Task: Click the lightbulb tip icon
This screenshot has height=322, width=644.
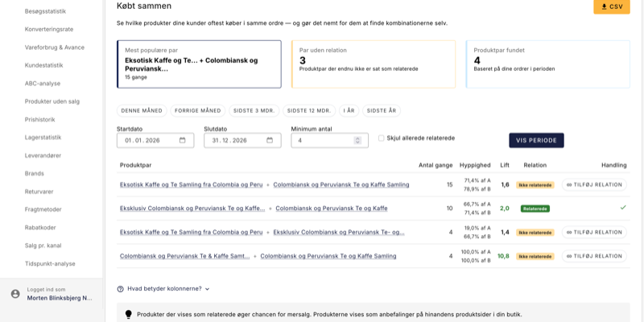Action: tap(128, 315)
